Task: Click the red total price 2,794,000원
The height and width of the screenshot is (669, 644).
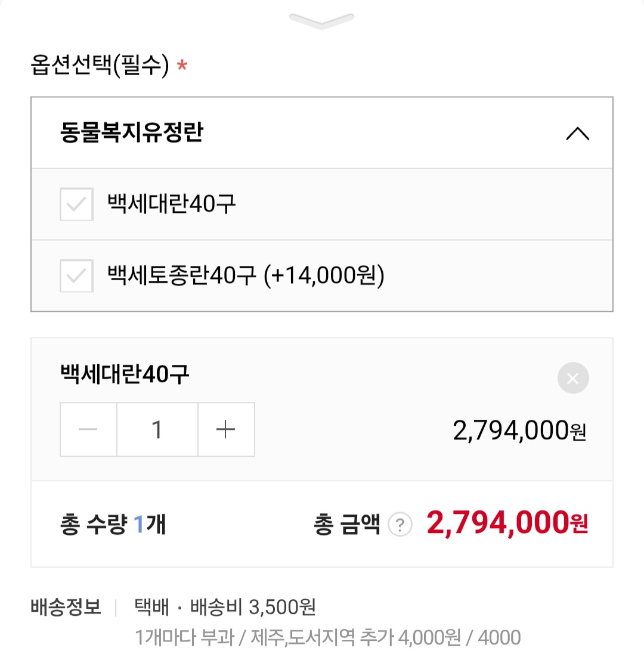Action: point(507,524)
